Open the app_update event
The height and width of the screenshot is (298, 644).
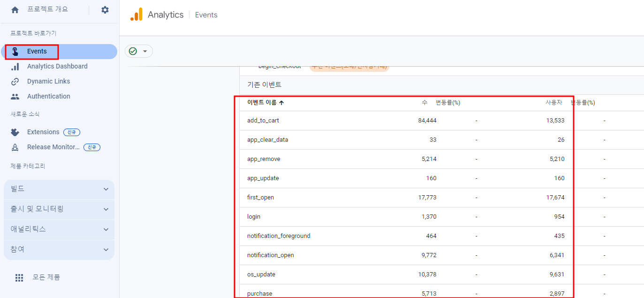click(x=263, y=178)
